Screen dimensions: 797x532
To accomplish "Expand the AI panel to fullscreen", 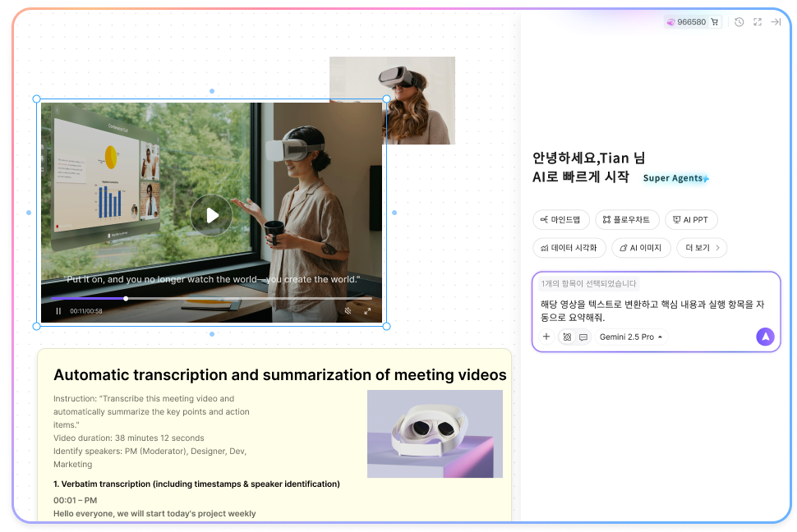I will click(758, 22).
